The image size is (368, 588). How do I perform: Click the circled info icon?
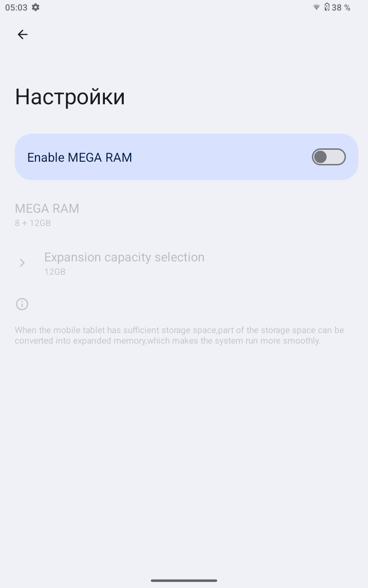[22, 304]
